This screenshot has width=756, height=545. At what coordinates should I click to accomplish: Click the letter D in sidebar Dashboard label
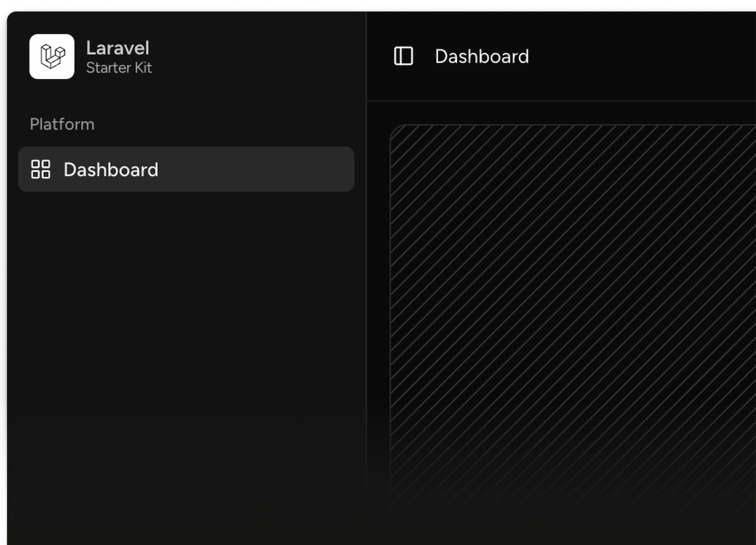(x=70, y=170)
